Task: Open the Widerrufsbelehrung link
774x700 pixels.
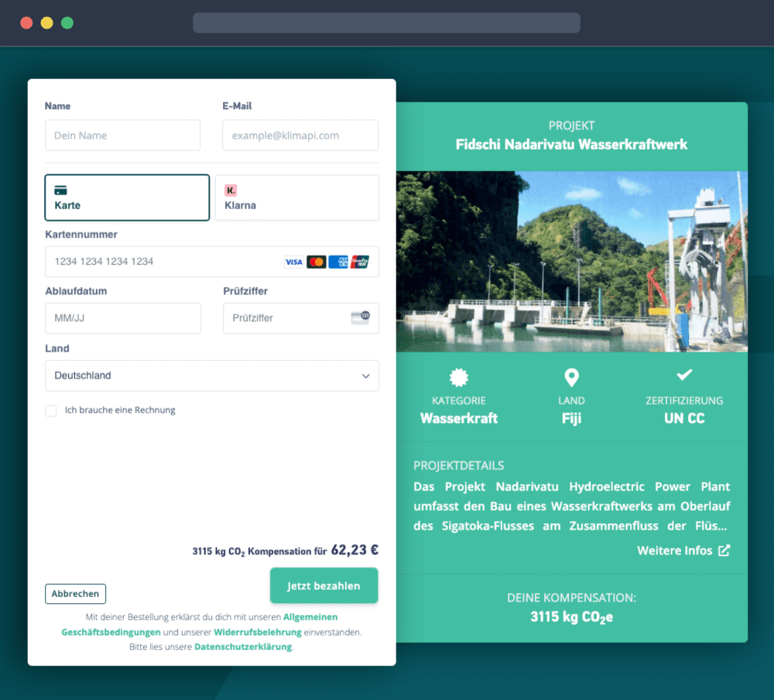Action: 258,632
